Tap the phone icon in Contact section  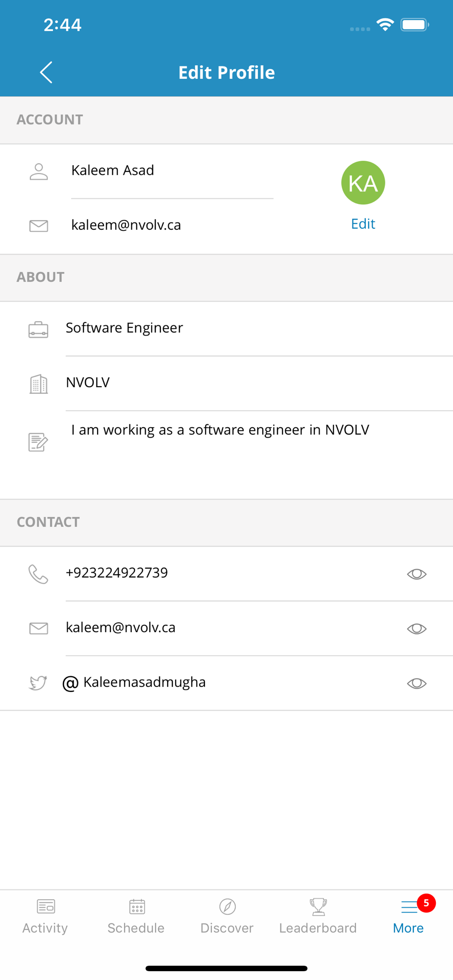(38, 574)
